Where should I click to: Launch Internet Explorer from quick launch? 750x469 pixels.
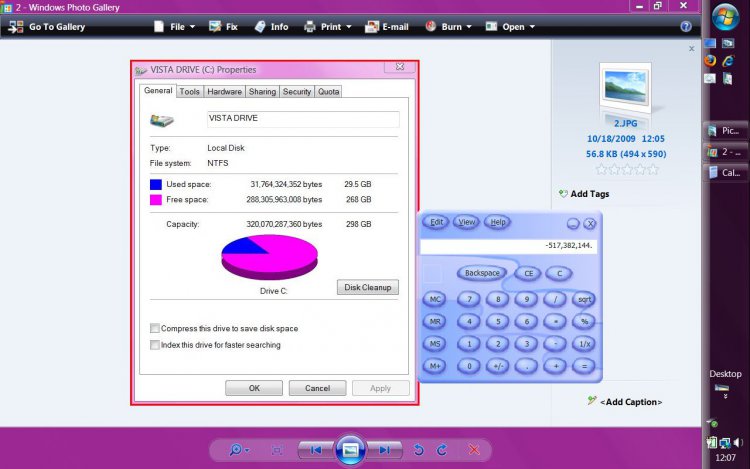(x=728, y=61)
